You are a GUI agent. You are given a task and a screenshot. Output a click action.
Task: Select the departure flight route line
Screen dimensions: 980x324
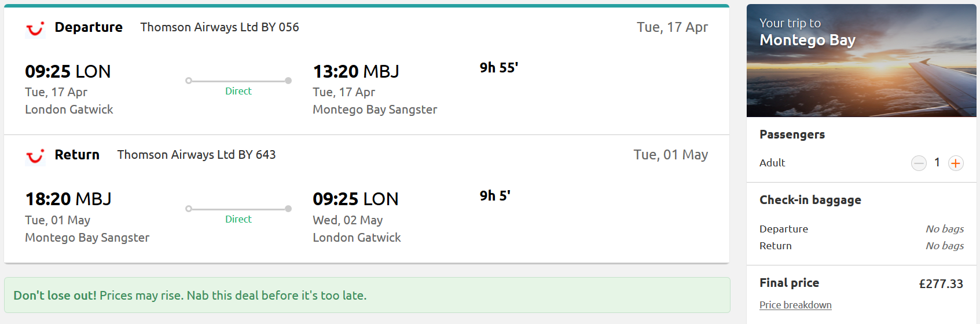tap(238, 81)
